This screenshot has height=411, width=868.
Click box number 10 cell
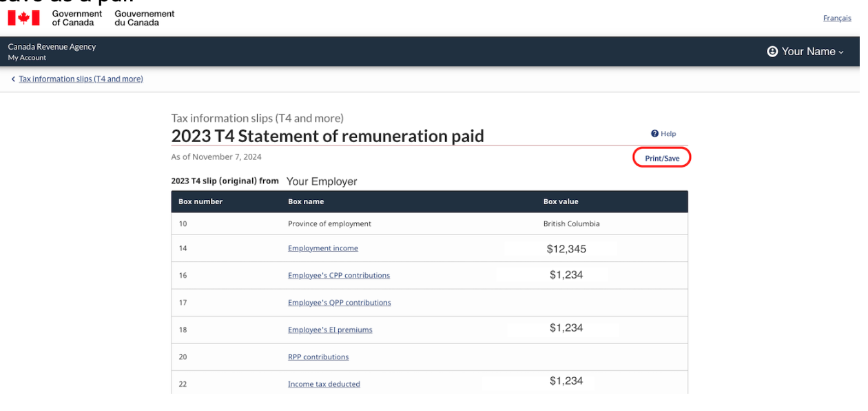pos(183,224)
